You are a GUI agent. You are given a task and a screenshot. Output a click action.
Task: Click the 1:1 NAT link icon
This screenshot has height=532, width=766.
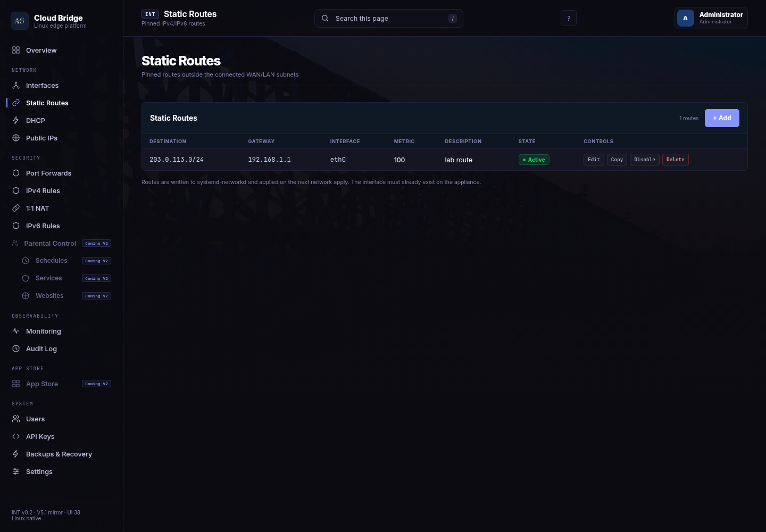(x=16, y=208)
